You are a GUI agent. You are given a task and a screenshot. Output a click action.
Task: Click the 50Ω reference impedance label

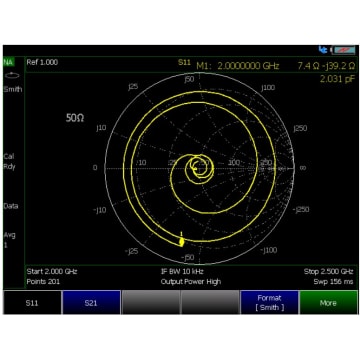click(x=75, y=118)
